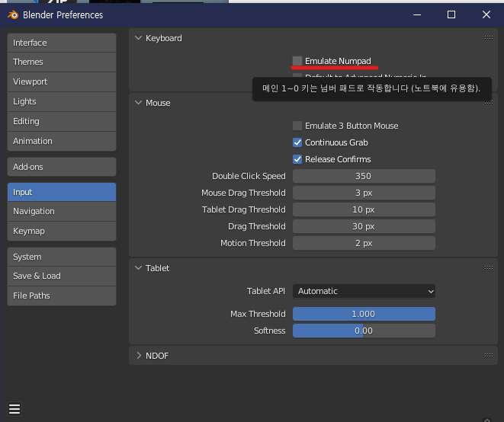Click the Blender Preferences title text
Viewport: 504px width, 422px height.
pyautogui.click(x=63, y=15)
